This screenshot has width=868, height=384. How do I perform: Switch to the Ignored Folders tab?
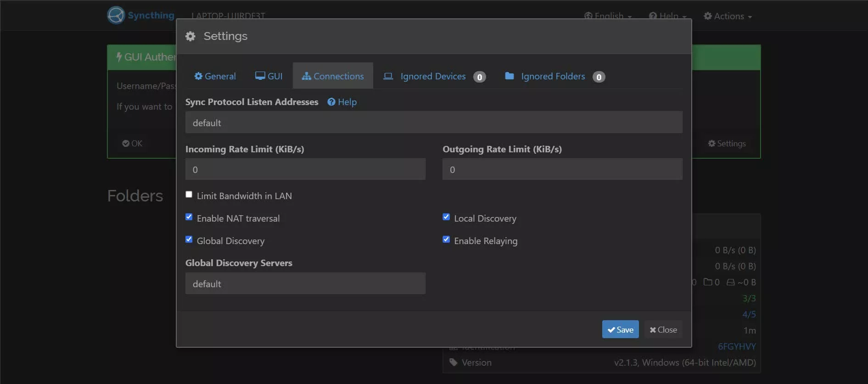[554, 76]
